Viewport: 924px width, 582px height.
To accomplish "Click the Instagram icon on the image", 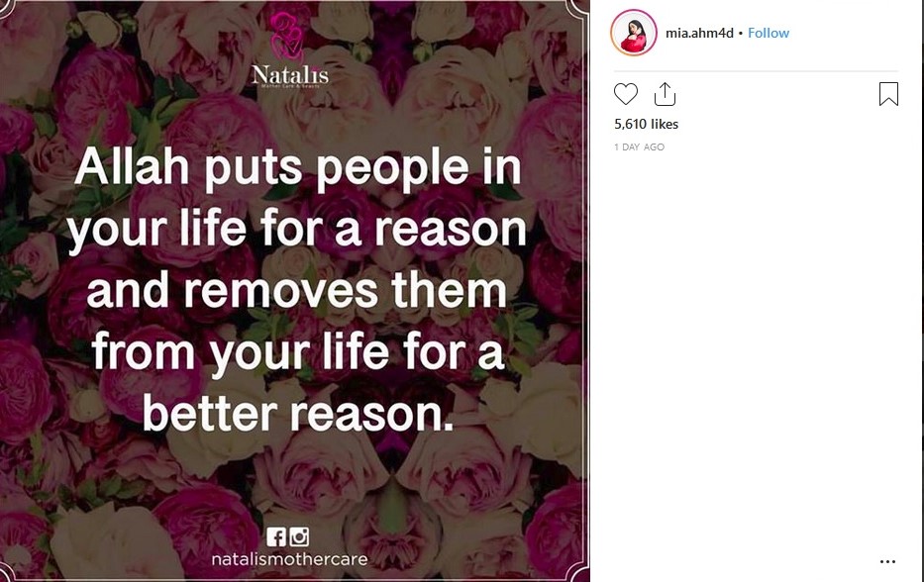I will [299, 536].
